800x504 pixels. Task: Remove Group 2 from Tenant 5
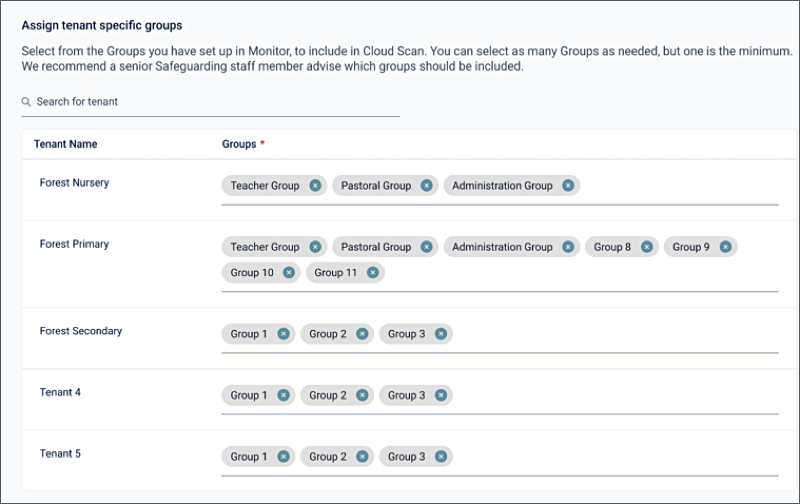[362, 456]
